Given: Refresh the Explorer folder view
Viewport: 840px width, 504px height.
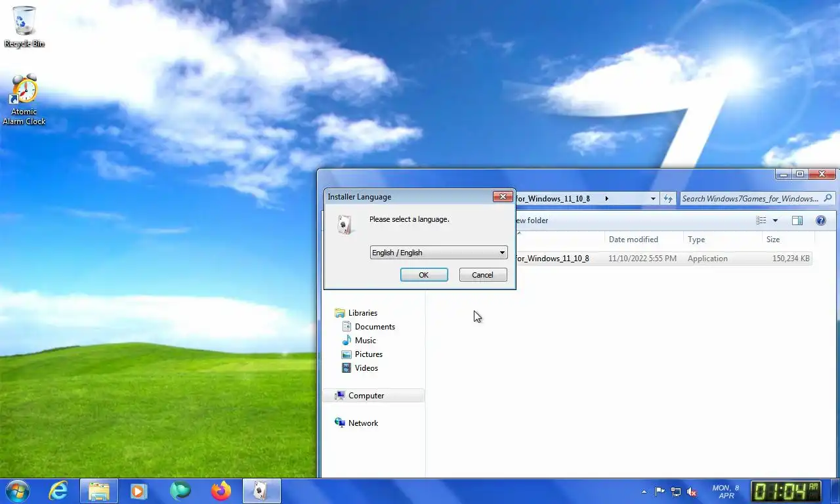Looking at the screenshot, I should pos(668,199).
